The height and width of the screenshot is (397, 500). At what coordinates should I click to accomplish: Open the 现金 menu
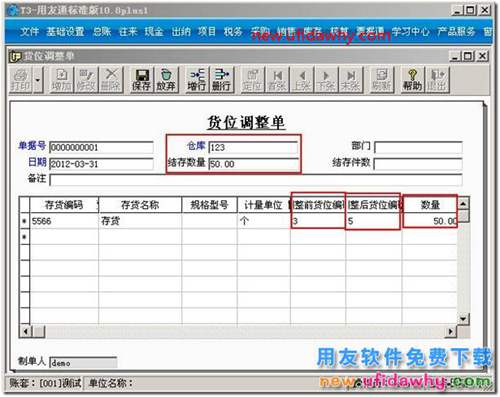pyautogui.click(x=154, y=32)
